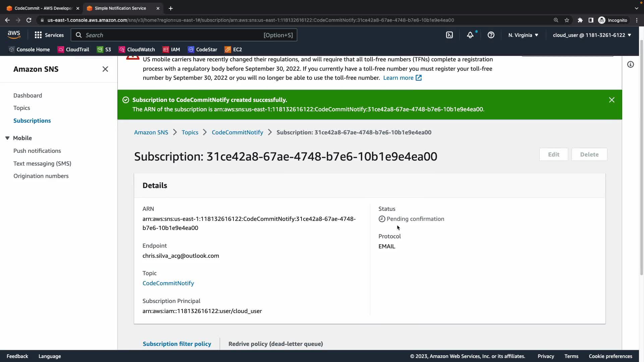Image resolution: width=644 pixels, height=362 pixels.
Task: Switch to the CodeCommit browser tab
Action: 43,8
